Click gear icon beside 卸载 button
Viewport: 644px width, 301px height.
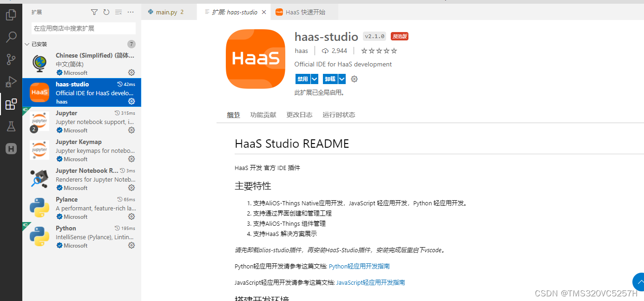(355, 79)
